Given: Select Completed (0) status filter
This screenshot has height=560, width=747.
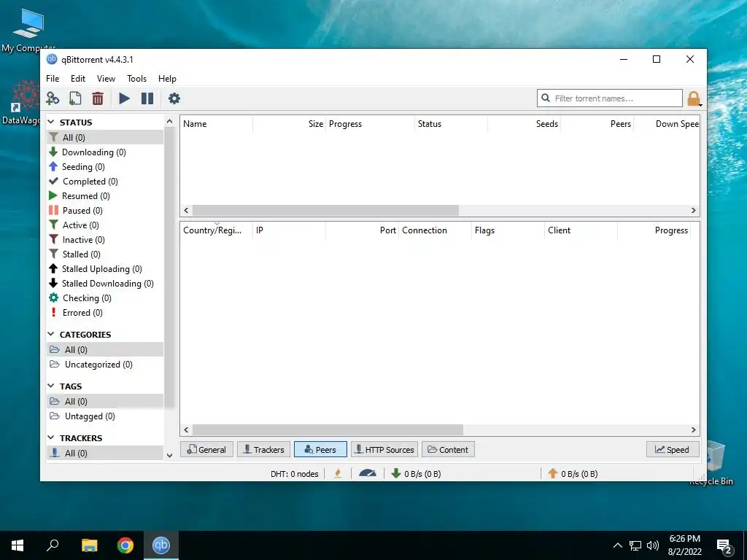Looking at the screenshot, I should 105,182.
